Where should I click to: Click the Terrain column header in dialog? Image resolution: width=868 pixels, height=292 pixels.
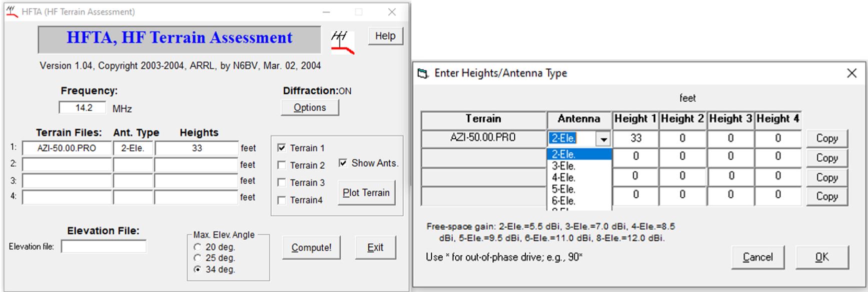484,119
